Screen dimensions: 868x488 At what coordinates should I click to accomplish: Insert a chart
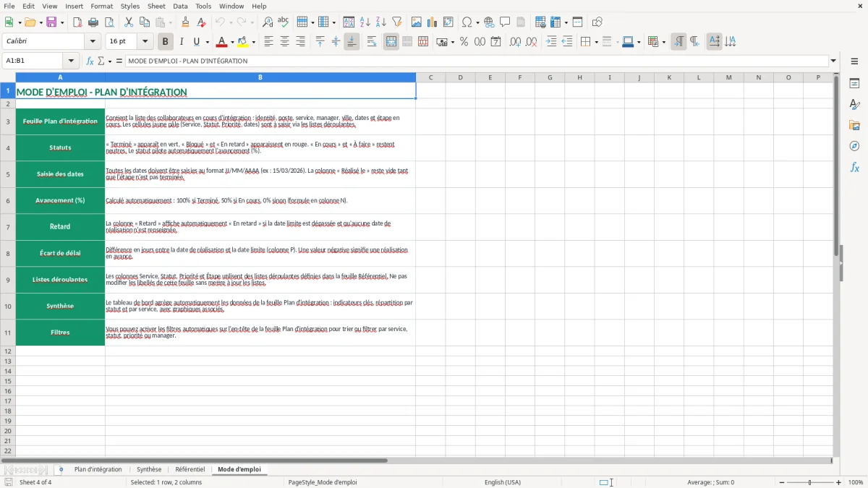click(x=433, y=22)
